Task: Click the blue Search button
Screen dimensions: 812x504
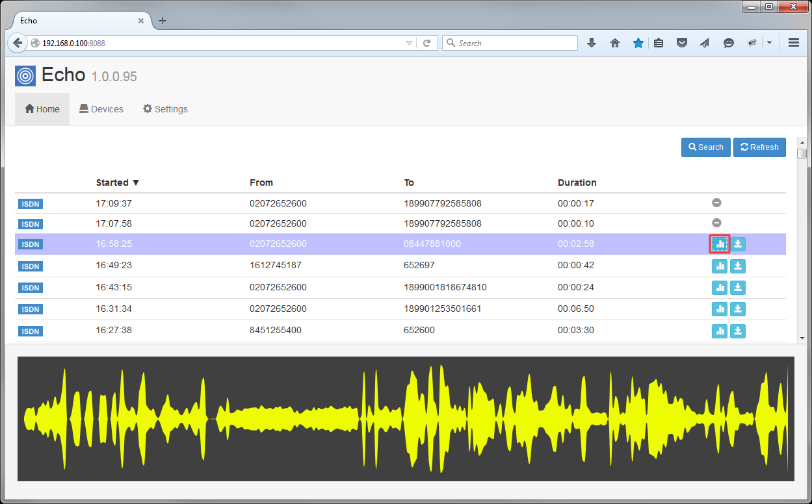Action: [706, 147]
